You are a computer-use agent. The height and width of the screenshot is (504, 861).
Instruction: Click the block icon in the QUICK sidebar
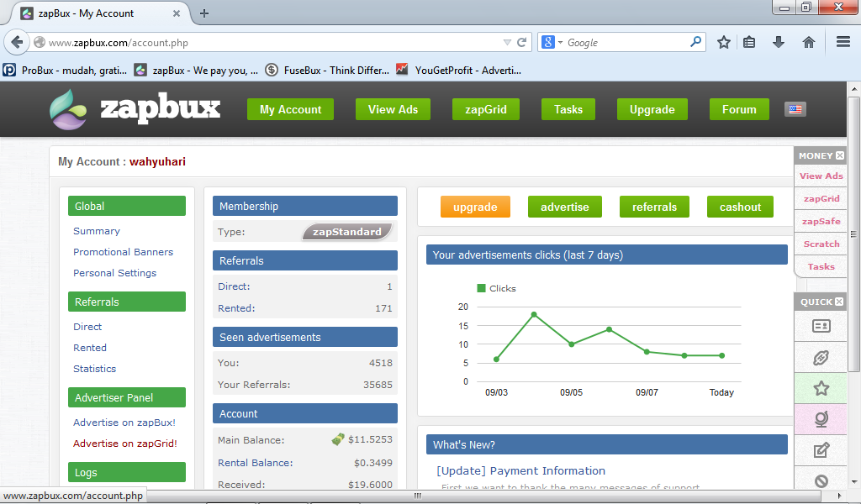pyautogui.click(x=820, y=480)
